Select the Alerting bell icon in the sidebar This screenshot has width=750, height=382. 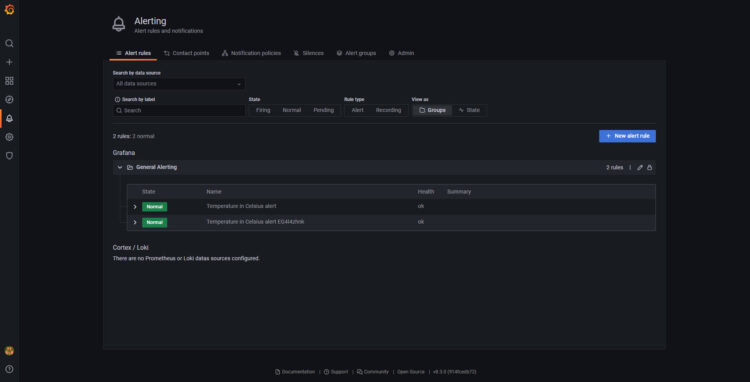tap(9, 119)
